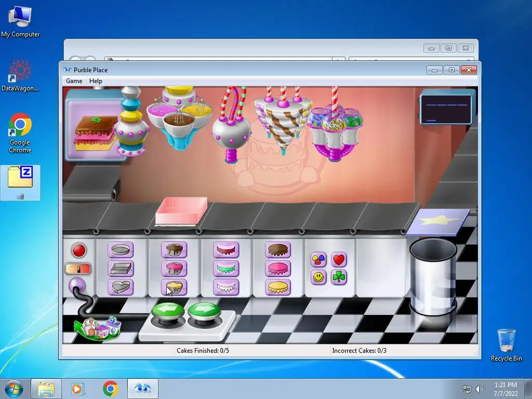This screenshot has height=399, width=532.
Task: Click the star shipping box platform
Action: point(438,221)
